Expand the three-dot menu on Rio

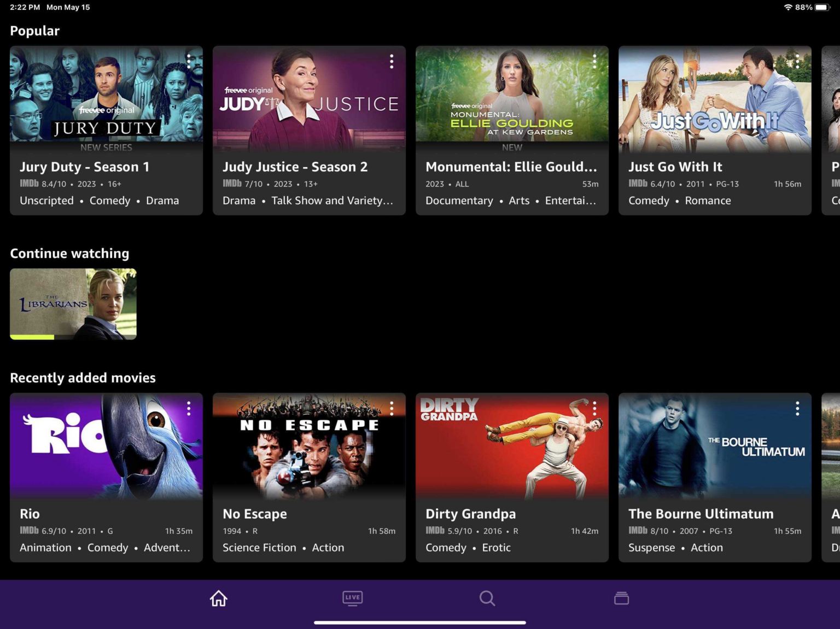[x=189, y=408]
